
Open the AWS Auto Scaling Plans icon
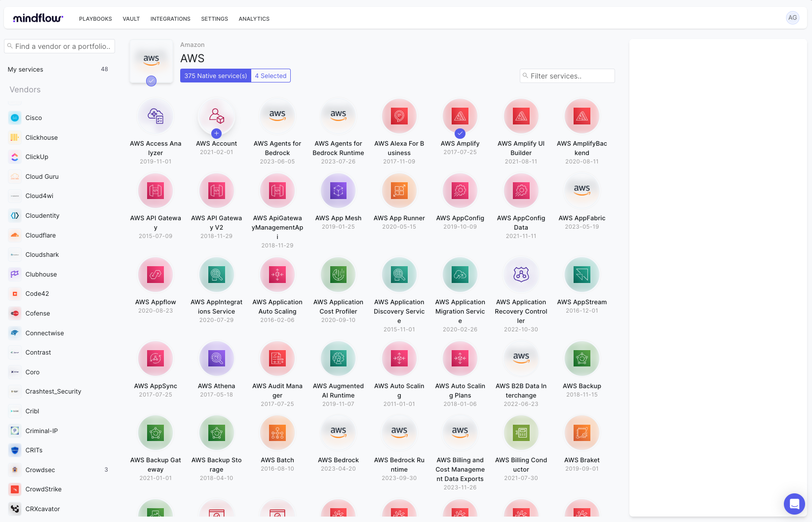click(x=460, y=359)
